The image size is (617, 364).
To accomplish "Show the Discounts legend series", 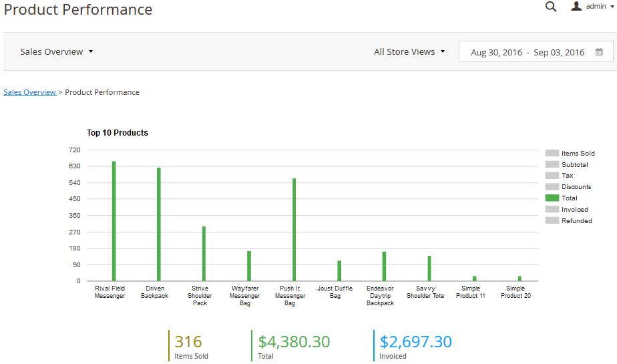I will pos(552,187).
